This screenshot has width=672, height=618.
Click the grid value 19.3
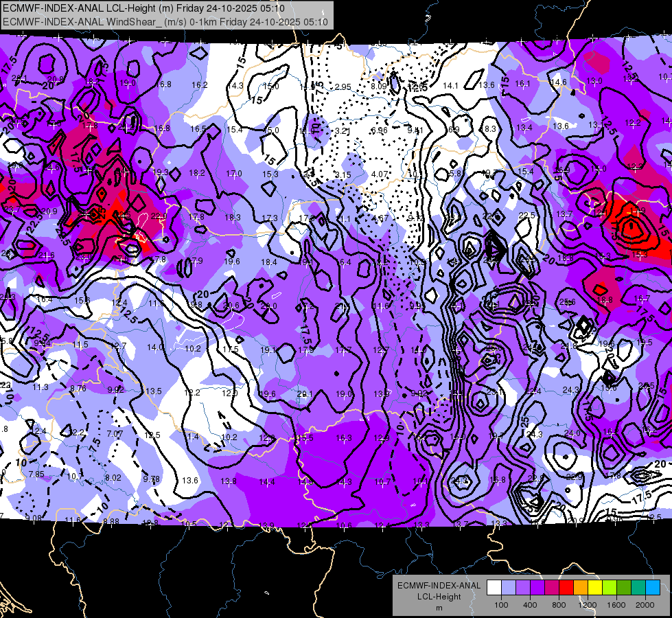click(x=161, y=172)
